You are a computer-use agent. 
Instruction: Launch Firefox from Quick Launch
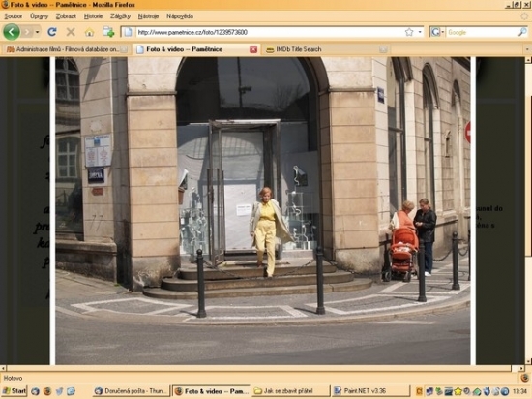pyautogui.click(x=47, y=391)
